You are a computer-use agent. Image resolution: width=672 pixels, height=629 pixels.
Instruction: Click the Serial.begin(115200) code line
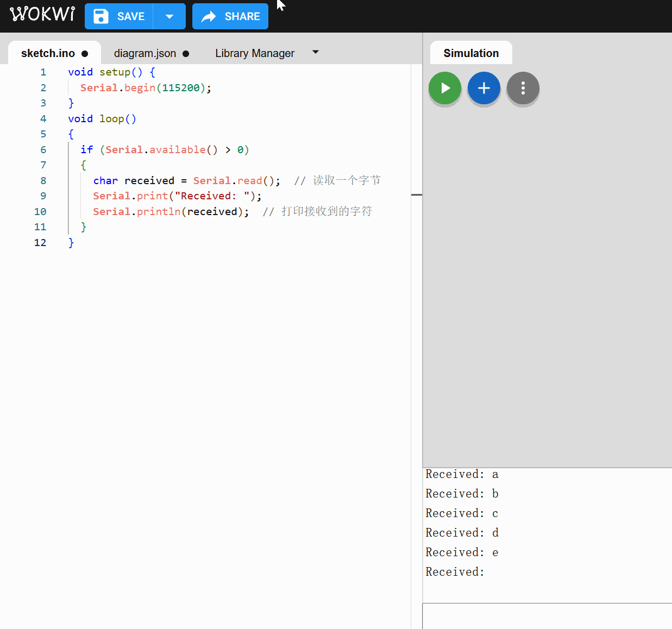click(x=146, y=88)
